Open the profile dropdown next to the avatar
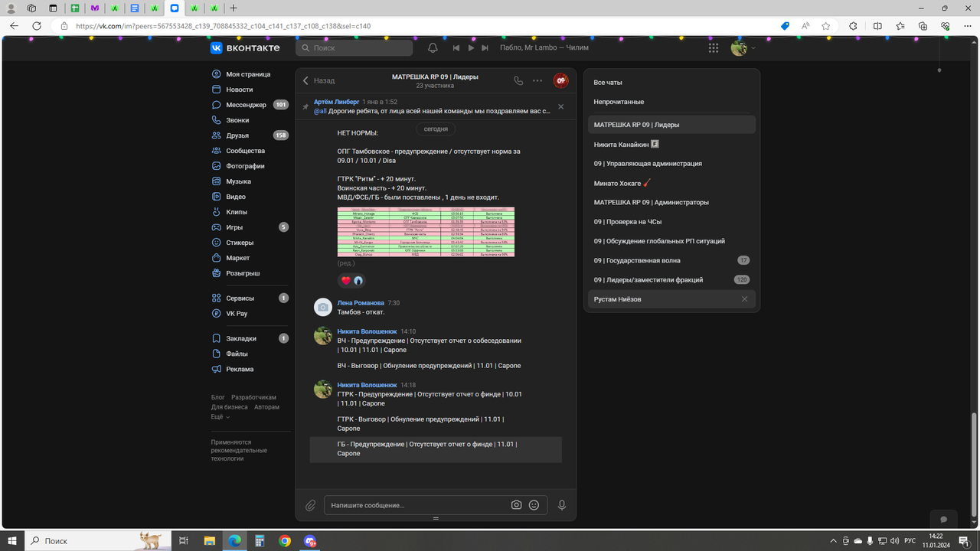The width and height of the screenshot is (980, 551). tap(752, 47)
